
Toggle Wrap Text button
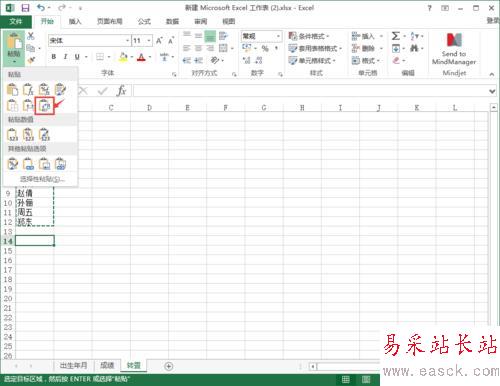223,36
